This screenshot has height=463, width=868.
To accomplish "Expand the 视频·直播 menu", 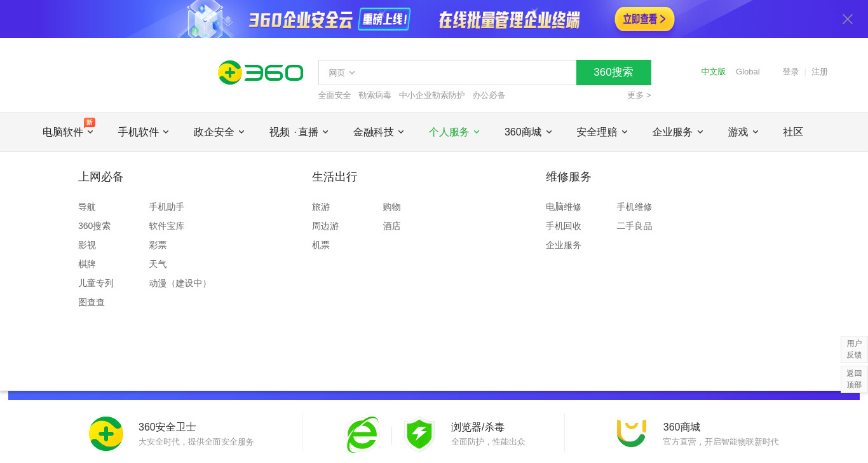I will (299, 132).
